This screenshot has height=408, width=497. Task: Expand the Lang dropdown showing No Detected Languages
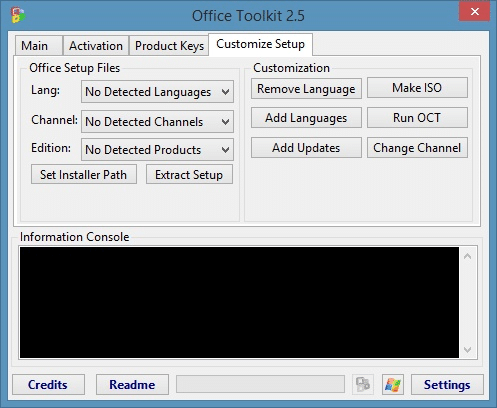[157, 92]
